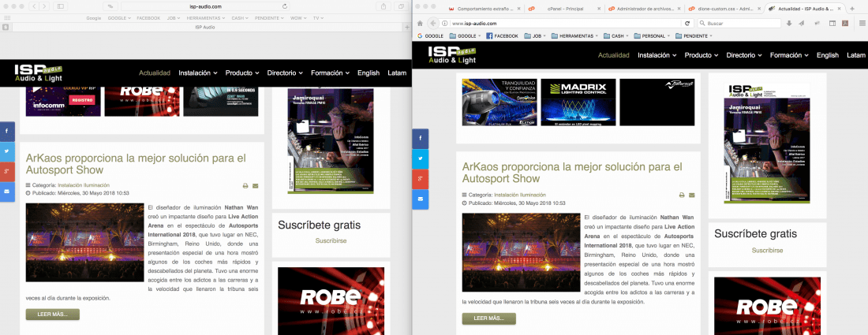Share on Facebook in Firefox page sidebar
The height and width of the screenshot is (335, 868).
point(421,138)
